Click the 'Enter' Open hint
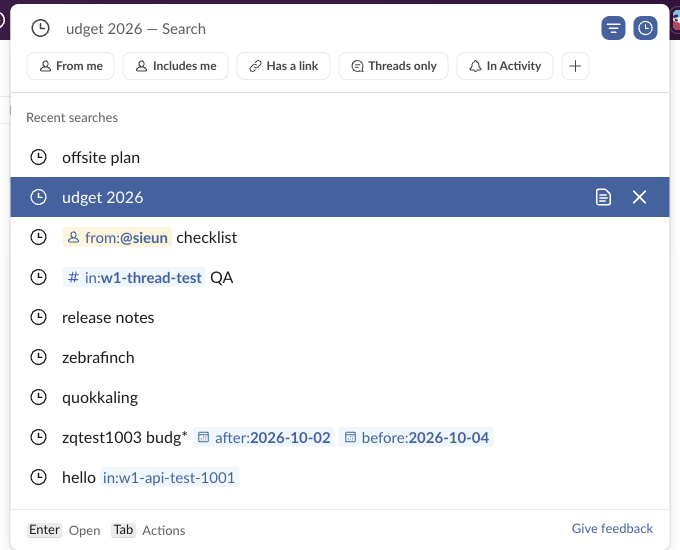 coord(64,530)
